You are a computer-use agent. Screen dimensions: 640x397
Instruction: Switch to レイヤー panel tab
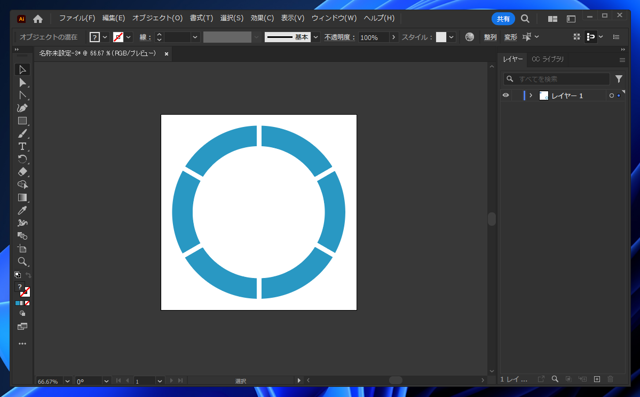tap(513, 59)
